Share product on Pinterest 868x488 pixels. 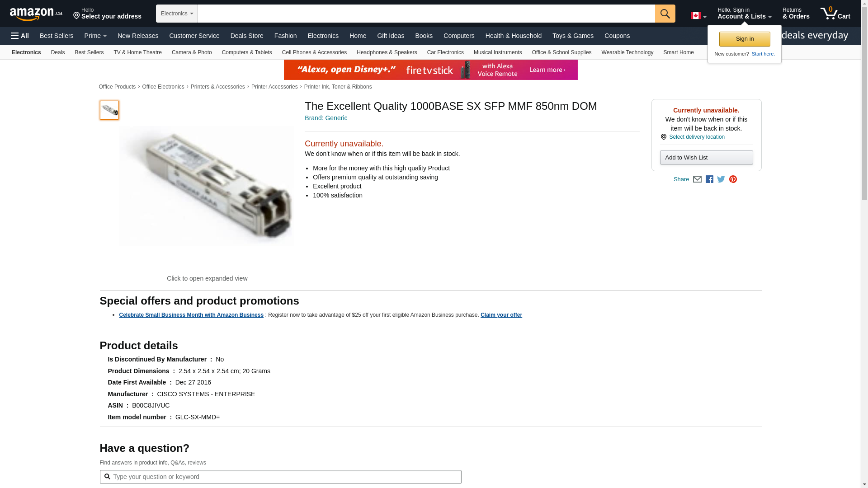tap(733, 179)
